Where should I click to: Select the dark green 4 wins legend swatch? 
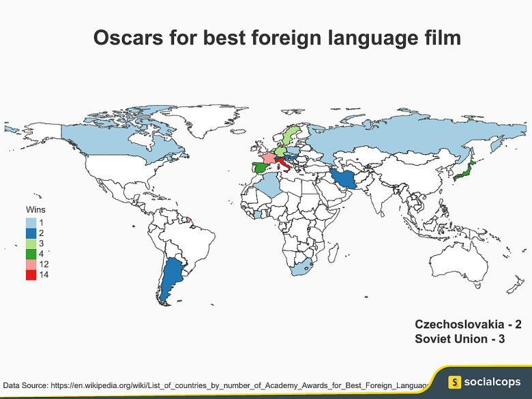(x=31, y=254)
